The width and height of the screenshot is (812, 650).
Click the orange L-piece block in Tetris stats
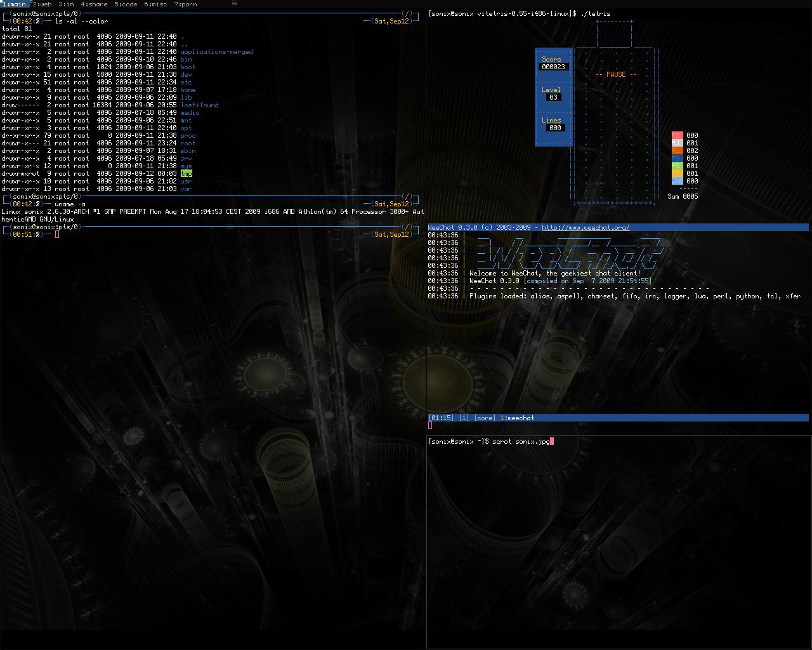coord(677,150)
